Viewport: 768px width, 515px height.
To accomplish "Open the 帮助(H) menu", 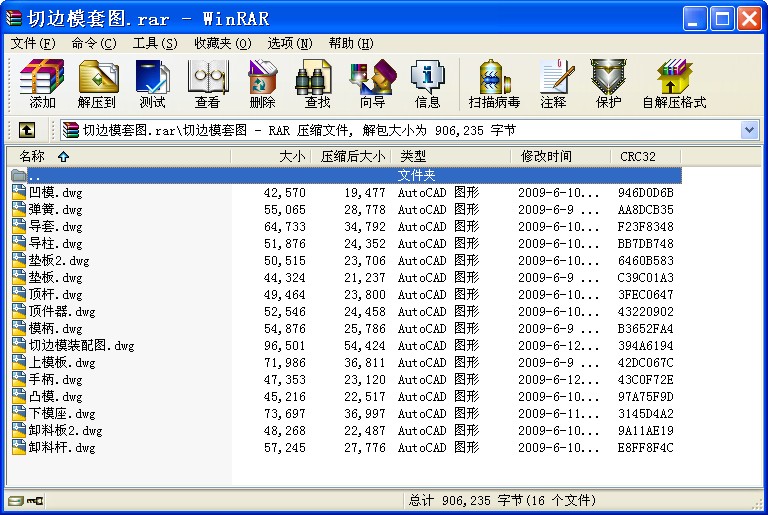I will click(351, 44).
